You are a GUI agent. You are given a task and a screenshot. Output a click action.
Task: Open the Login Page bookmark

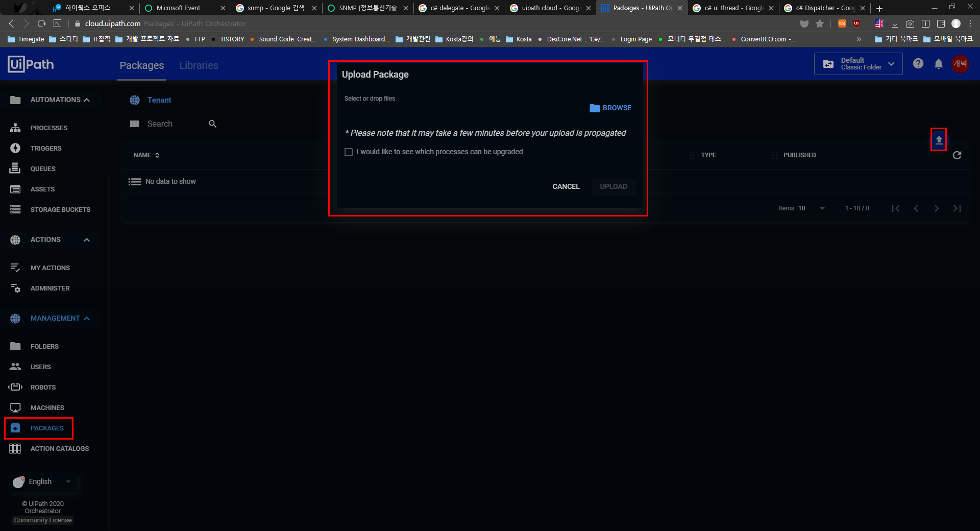pyautogui.click(x=632, y=39)
